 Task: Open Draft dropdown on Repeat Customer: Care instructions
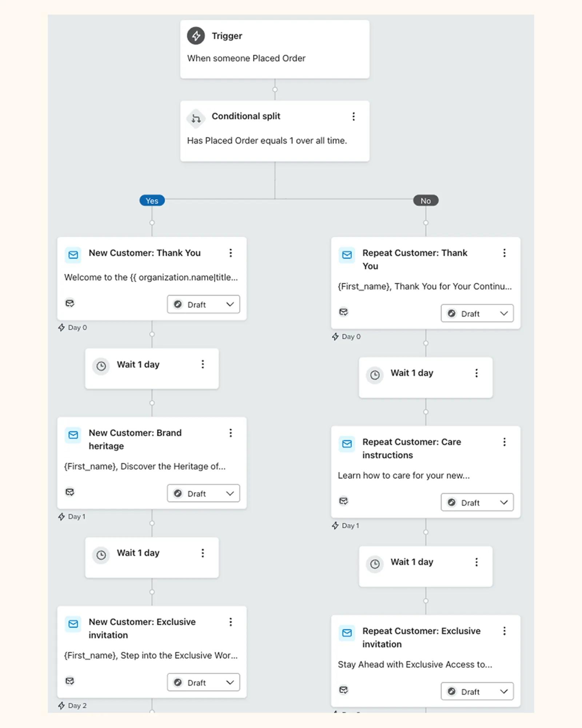click(477, 502)
